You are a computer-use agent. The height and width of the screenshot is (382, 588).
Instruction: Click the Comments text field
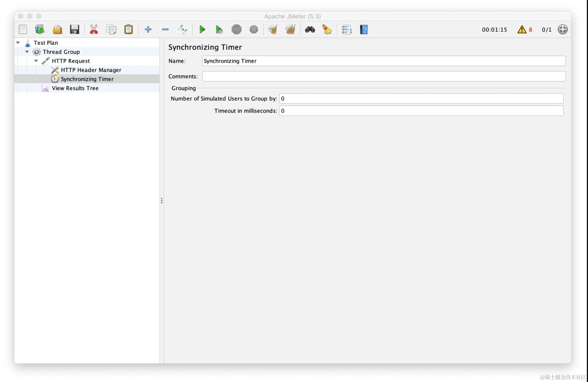tap(383, 76)
